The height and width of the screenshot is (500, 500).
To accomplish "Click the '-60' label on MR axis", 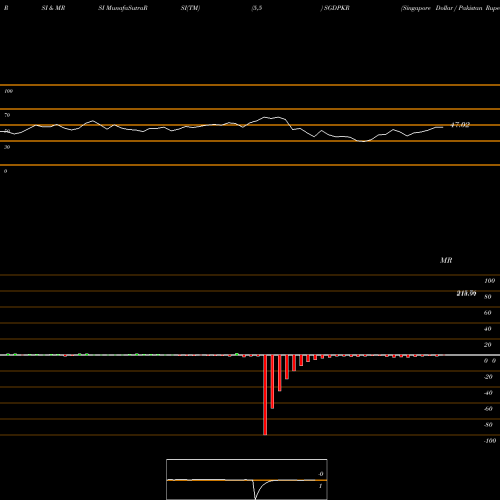I will [x=488, y=409].
